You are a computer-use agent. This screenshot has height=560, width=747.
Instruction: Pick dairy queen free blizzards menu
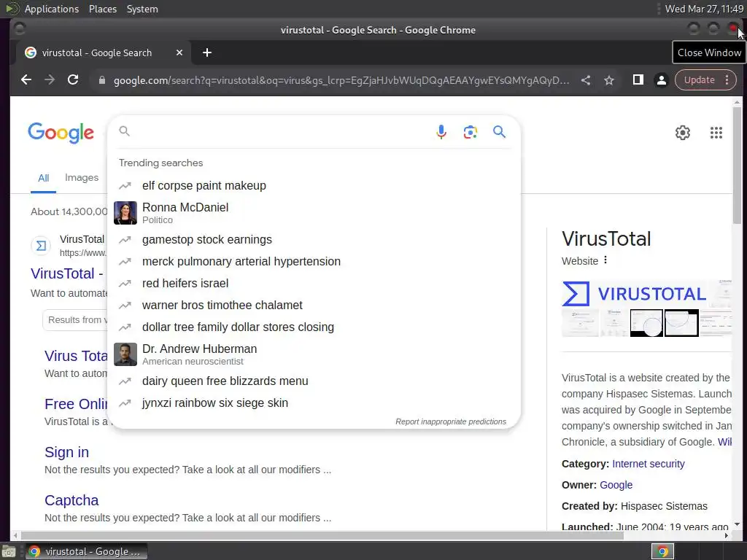click(314, 381)
